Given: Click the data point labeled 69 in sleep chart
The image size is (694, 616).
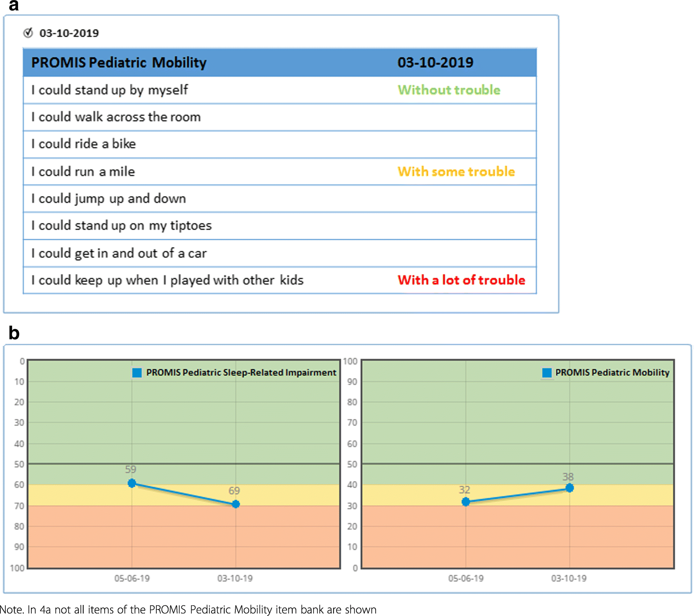Looking at the screenshot, I should click(x=236, y=504).
